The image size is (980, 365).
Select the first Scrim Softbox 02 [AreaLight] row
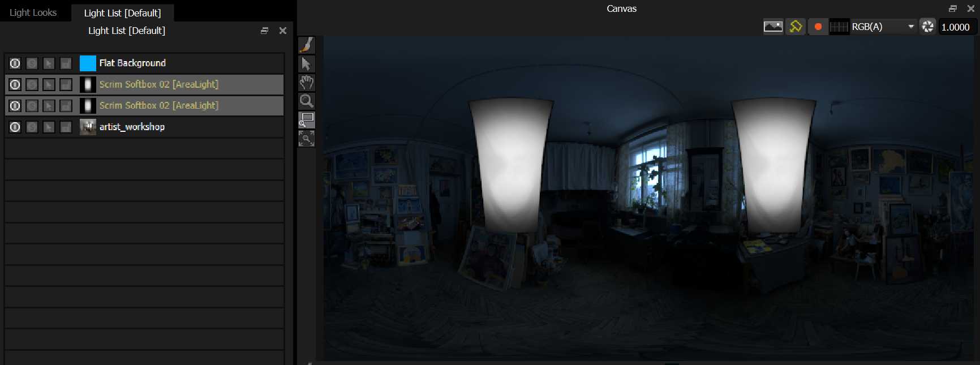click(144, 84)
